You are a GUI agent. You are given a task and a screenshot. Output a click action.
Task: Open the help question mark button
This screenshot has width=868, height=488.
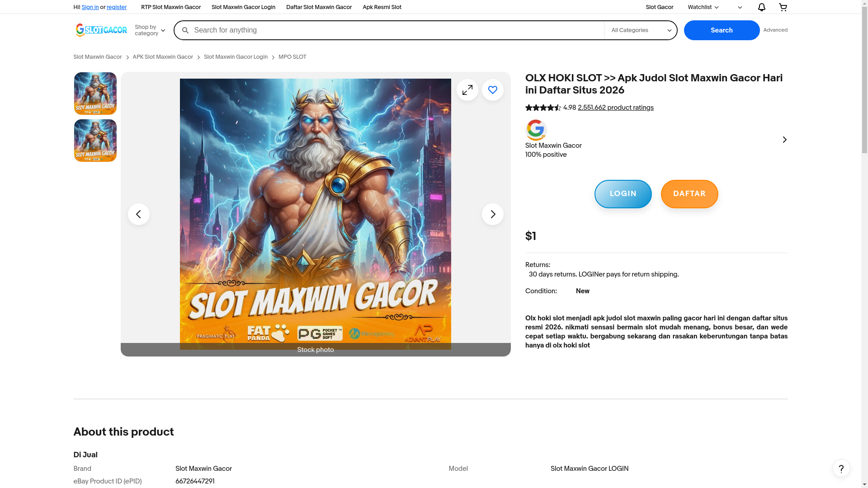tap(841, 468)
